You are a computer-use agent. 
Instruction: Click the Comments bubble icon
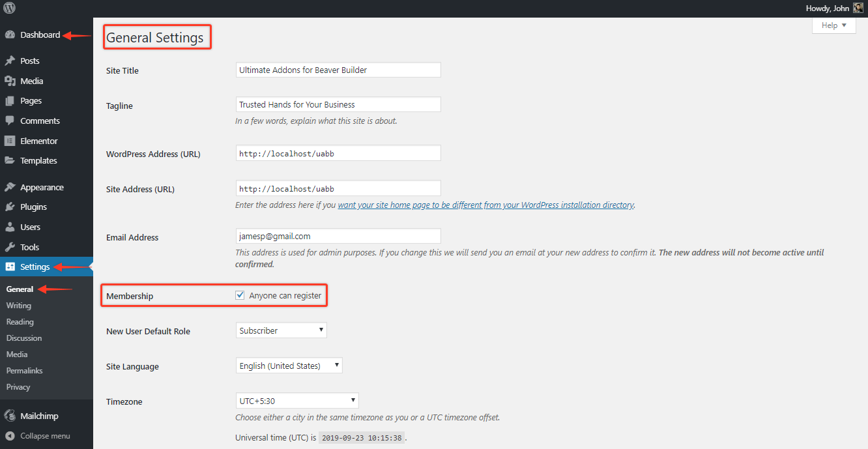[x=10, y=121]
